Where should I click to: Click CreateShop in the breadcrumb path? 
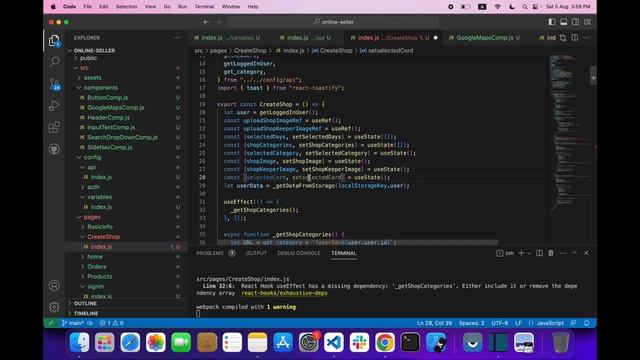pos(250,51)
